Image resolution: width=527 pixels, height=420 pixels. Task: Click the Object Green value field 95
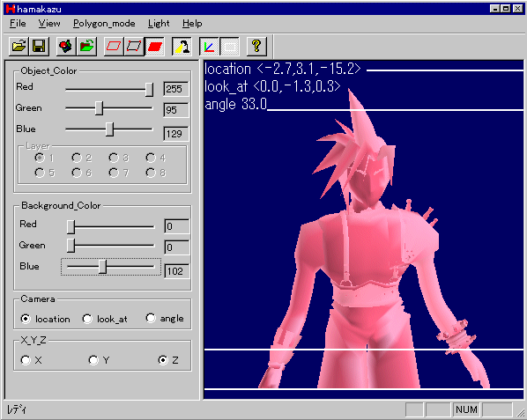click(x=175, y=110)
